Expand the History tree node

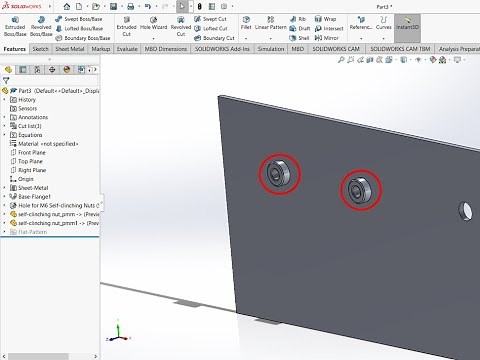click(x=4, y=100)
